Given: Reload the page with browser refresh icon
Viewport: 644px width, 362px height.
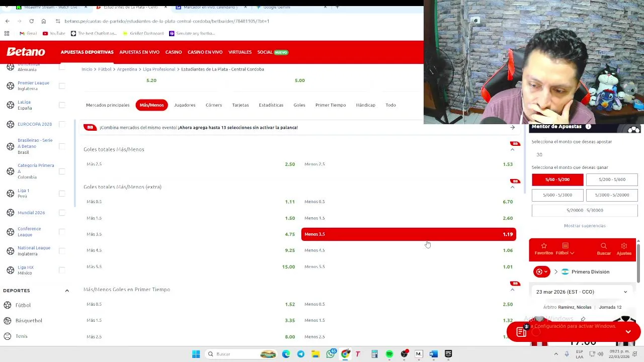Looking at the screenshot, I should coord(31,21).
